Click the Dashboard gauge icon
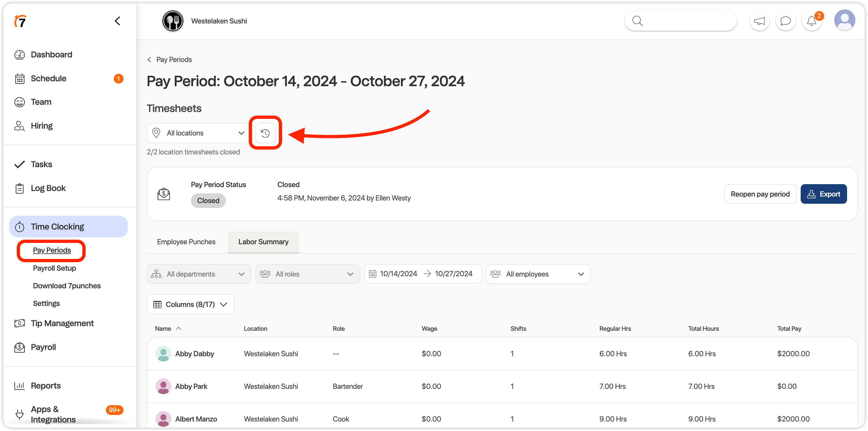Viewport: 868px width, 431px height. (x=20, y=55)
